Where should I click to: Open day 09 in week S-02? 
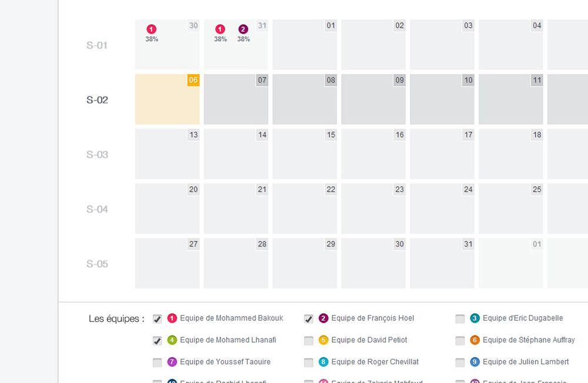pyautogui.click(x=373, y=100)
